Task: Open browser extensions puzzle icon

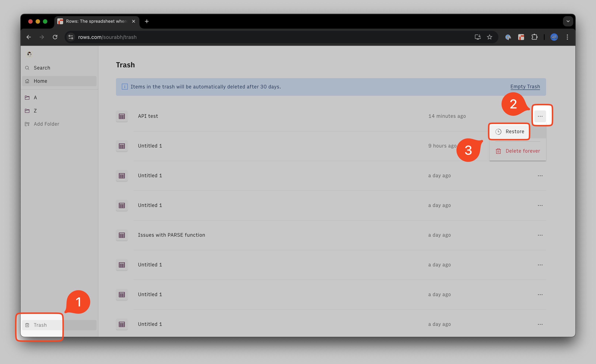Action: [x=534, y=37]
